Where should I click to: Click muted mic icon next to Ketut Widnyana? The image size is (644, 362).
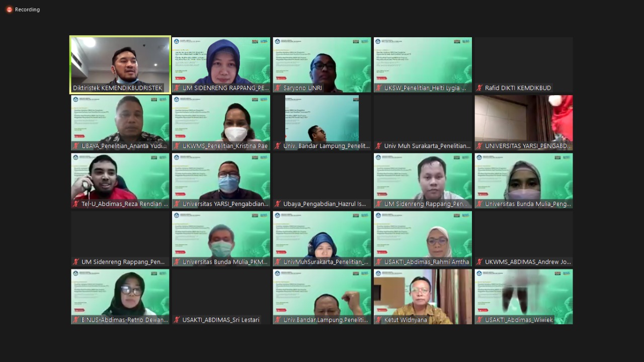point(378,320)
